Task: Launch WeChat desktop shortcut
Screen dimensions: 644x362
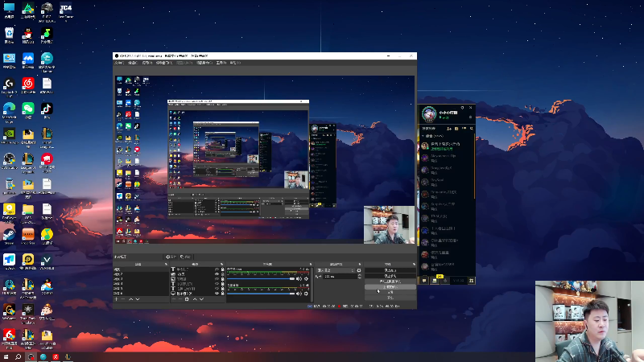Action: pos(28,109)
